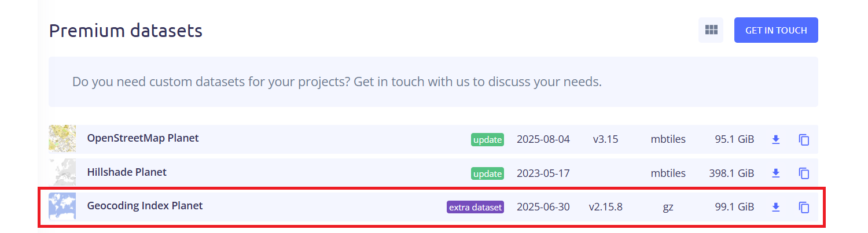Download the Geocoding Index Planet dataset
868x233 pixels.
coord(776,207)
